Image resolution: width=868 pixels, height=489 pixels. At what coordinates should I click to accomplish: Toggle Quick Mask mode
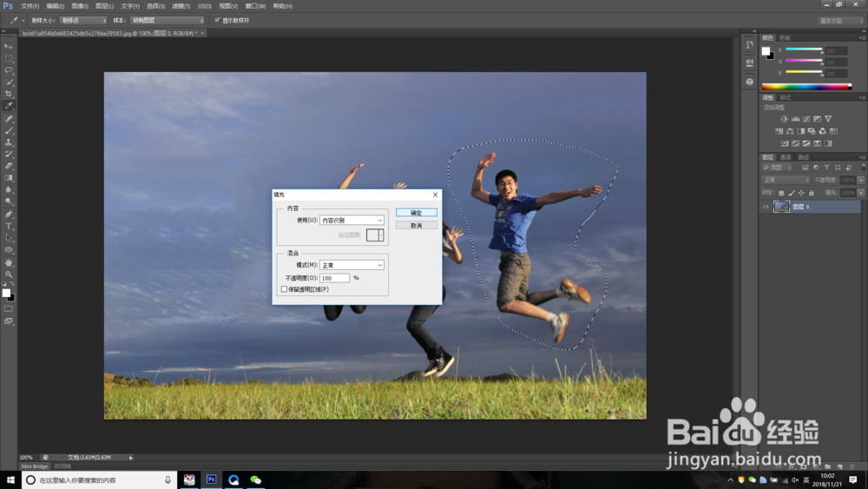click(x=9, y=309)
